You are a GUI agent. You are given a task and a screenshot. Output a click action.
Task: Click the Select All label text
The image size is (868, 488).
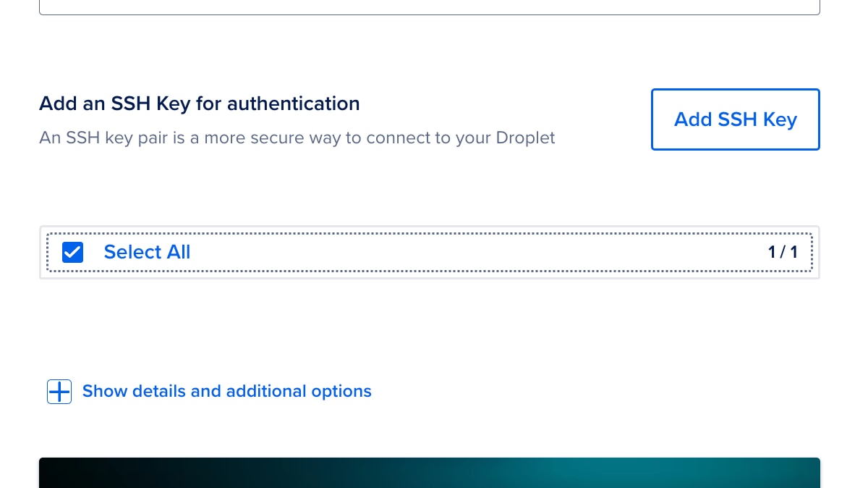click(147, 252)
